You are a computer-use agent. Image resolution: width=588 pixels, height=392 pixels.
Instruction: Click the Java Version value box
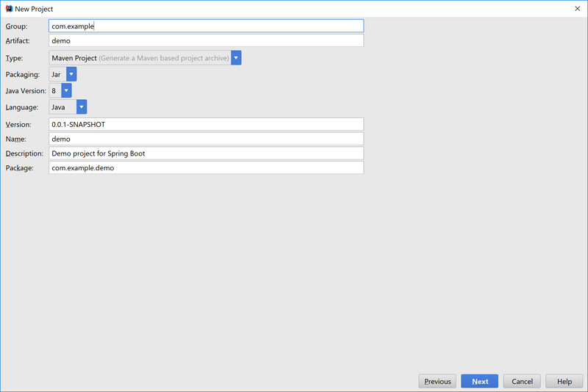pyautogui.click(x=54, y=91)
